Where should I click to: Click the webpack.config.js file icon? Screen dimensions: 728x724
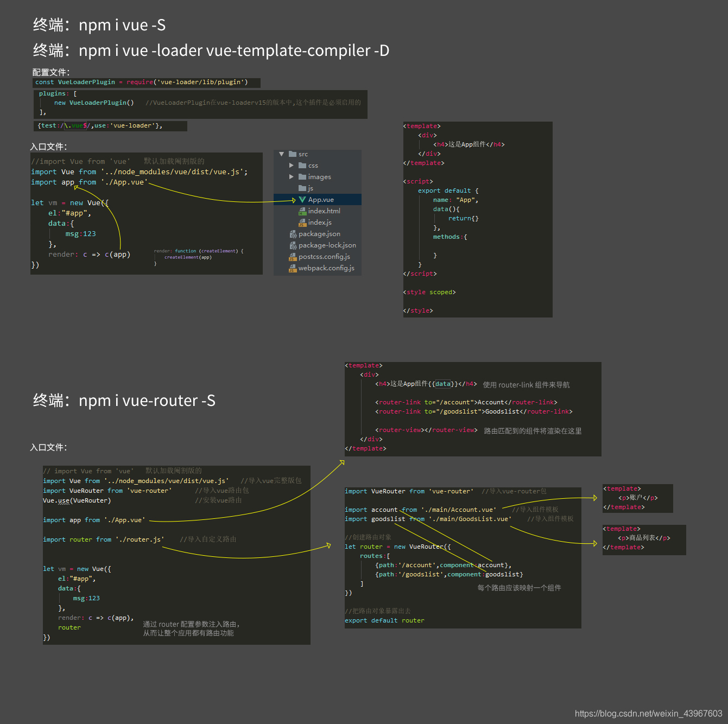pyautogui.click(x=293, y=268)
